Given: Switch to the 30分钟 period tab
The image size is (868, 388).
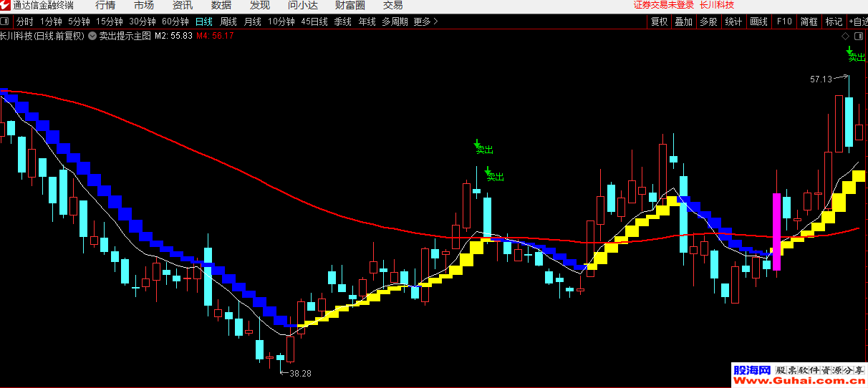Looking at the screenshot, I should 143,21.
